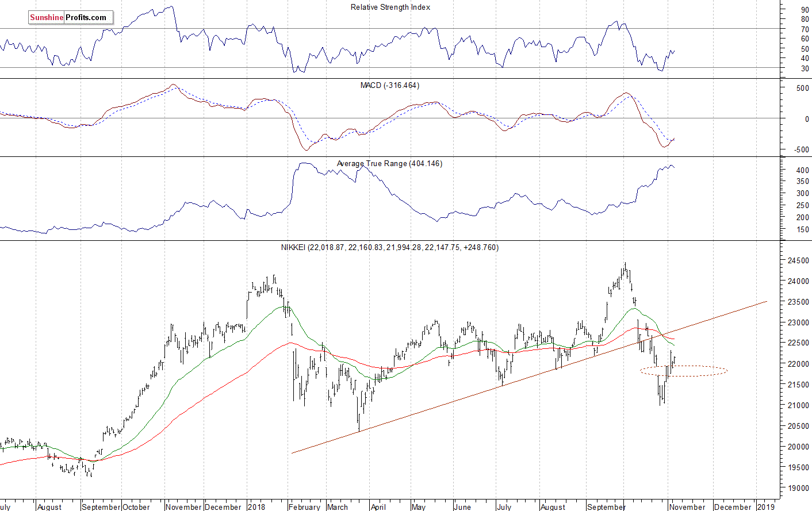This screenshot has height=511, width=812.
Task: Click the May x-axis label
Action: (x=419, y=507)
